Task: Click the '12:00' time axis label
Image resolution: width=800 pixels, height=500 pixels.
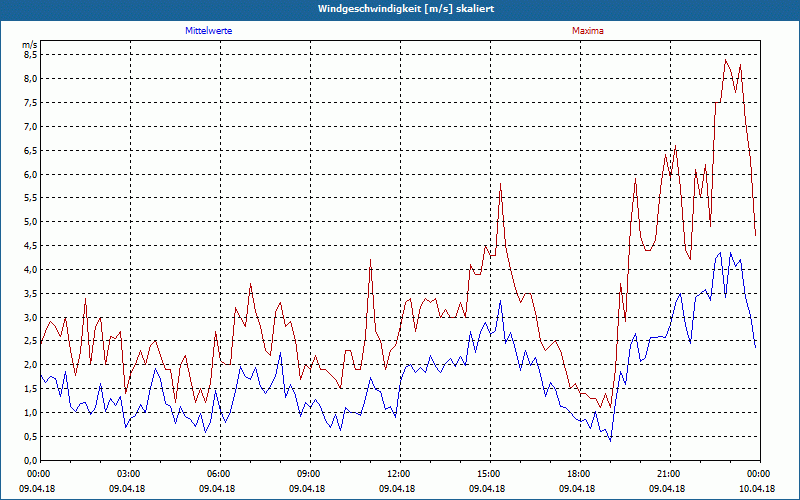Action: 397,474
